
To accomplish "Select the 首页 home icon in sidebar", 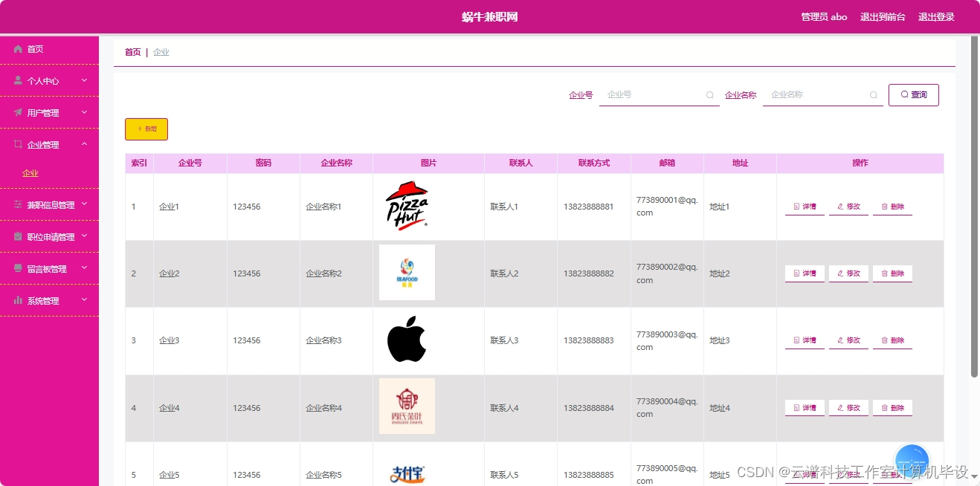I will coord(18,48).
